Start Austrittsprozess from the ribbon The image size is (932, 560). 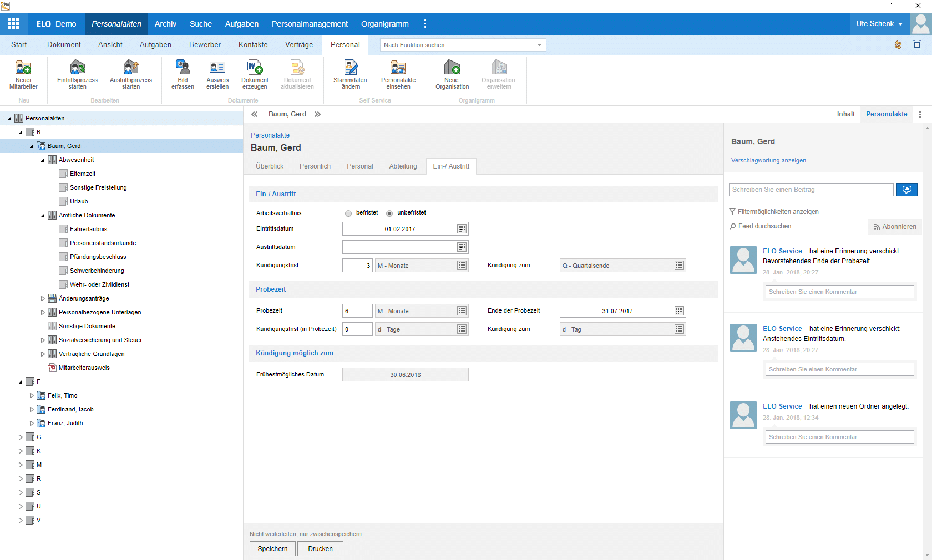point(131,74)
